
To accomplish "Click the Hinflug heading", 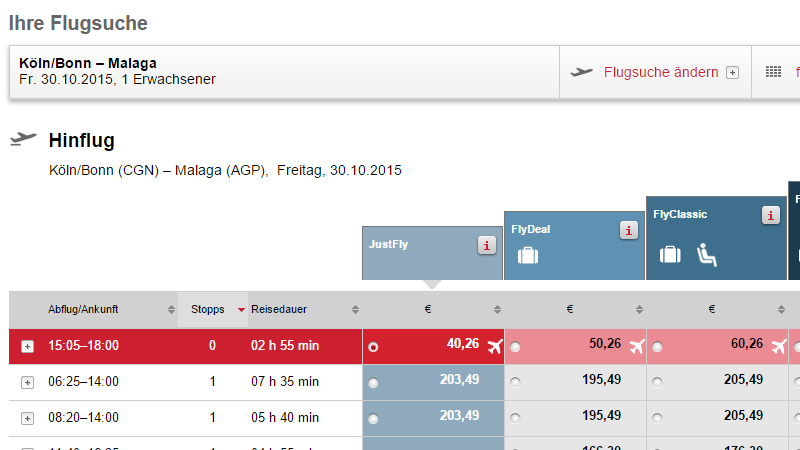I will (82, 140).
